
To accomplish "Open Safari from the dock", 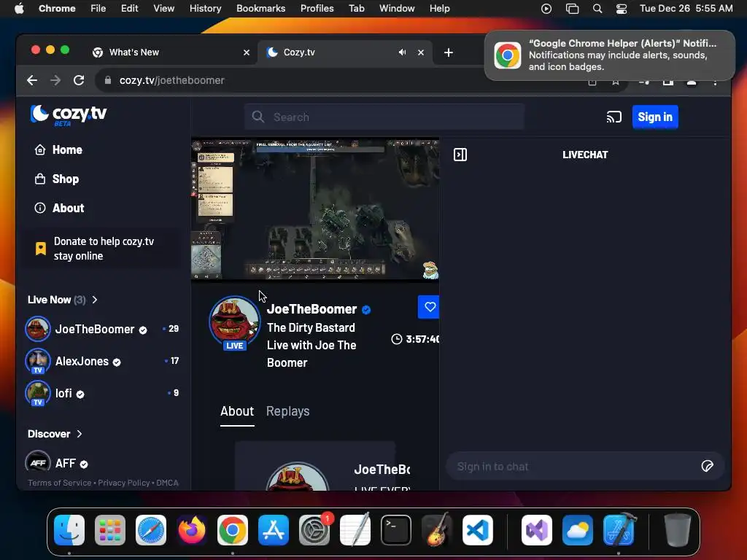I will click(x=151, y=529).
